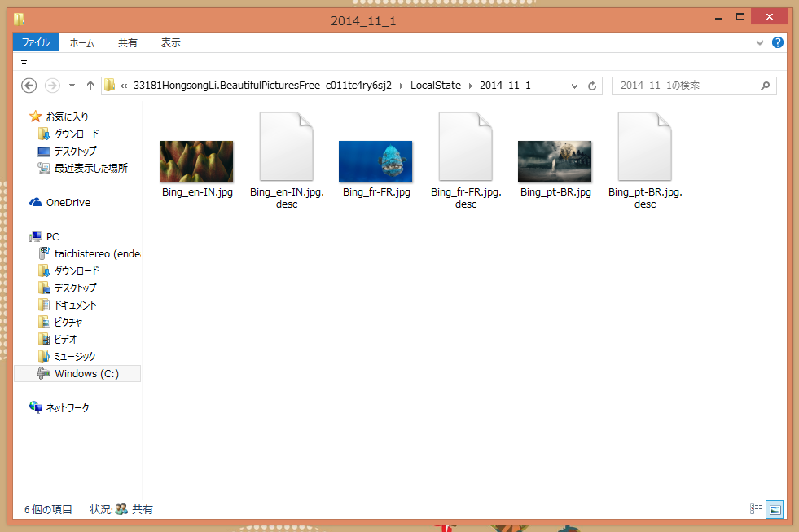
Task: Open デスクトップ under お気に入り
Action: [x=68, y=152]
